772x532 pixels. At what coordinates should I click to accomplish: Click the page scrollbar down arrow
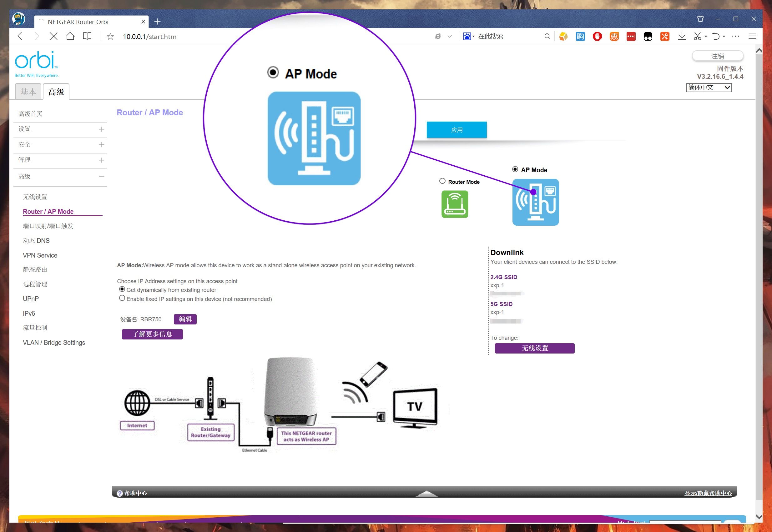759,517
